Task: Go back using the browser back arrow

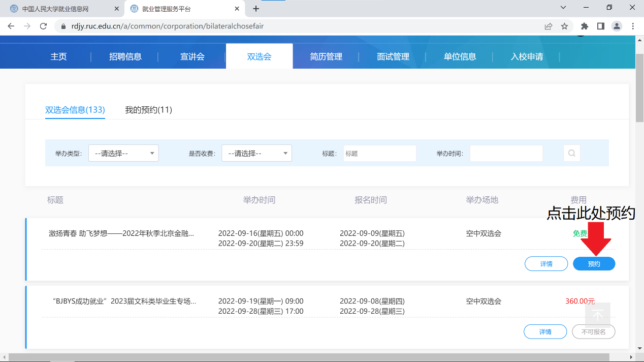Action: tap(11, 26)
